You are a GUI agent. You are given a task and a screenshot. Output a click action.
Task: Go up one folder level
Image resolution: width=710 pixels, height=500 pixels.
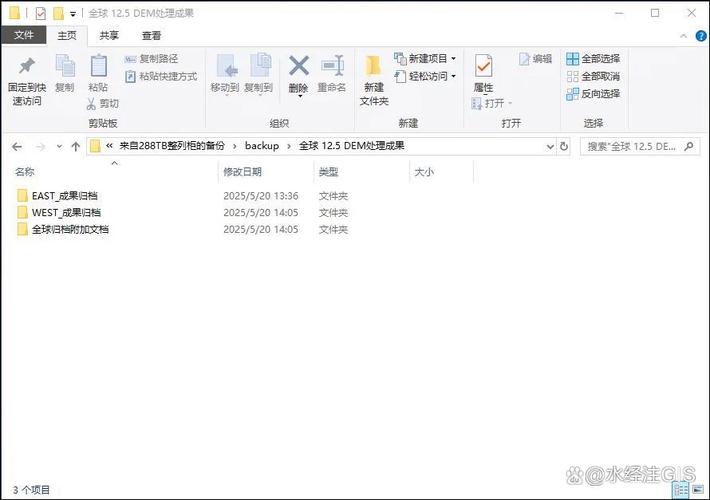click(x=76, y=146)
